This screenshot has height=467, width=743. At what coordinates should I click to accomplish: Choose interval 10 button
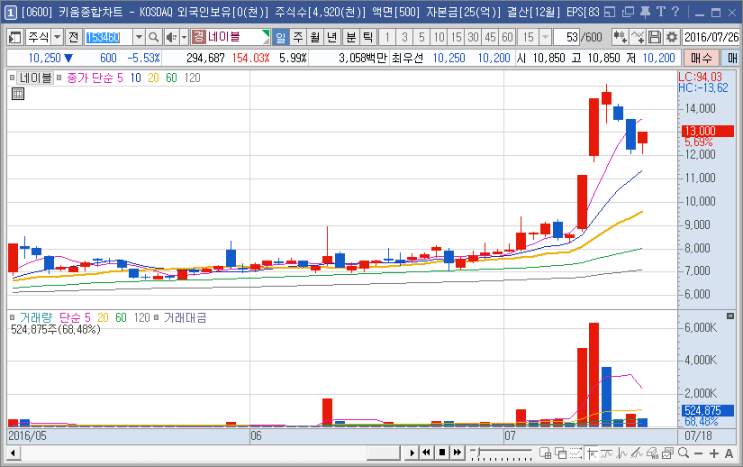tap(439, 37)
